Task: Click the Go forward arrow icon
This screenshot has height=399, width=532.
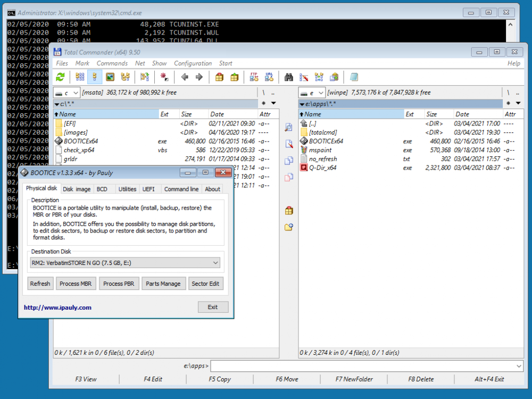Action: click(x=199, y=77)
